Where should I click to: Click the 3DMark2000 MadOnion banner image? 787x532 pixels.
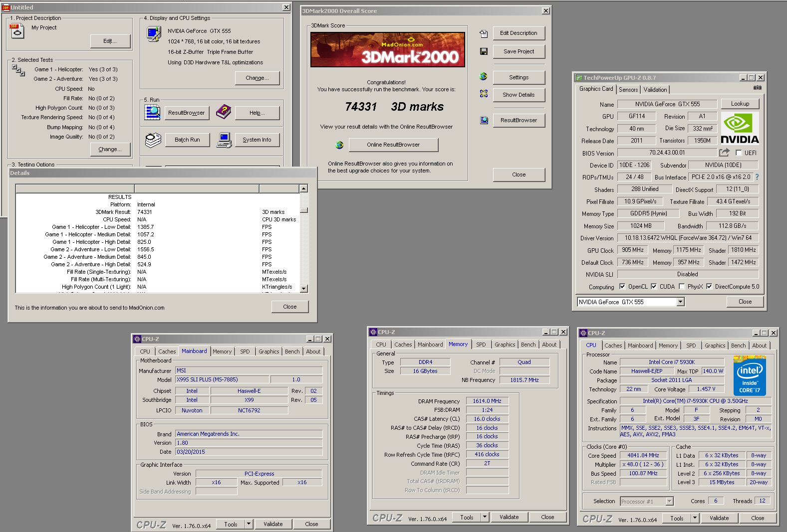[388, 49]
